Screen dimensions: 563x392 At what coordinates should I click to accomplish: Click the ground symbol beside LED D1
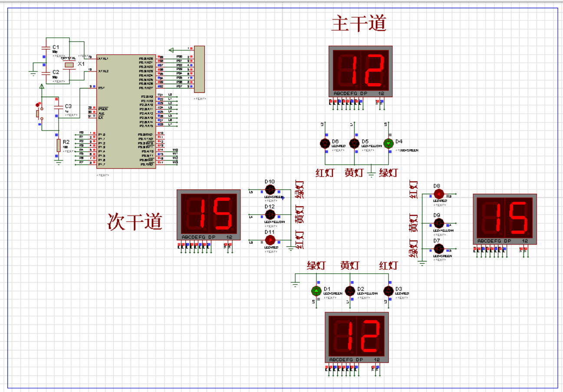point(295,284)
